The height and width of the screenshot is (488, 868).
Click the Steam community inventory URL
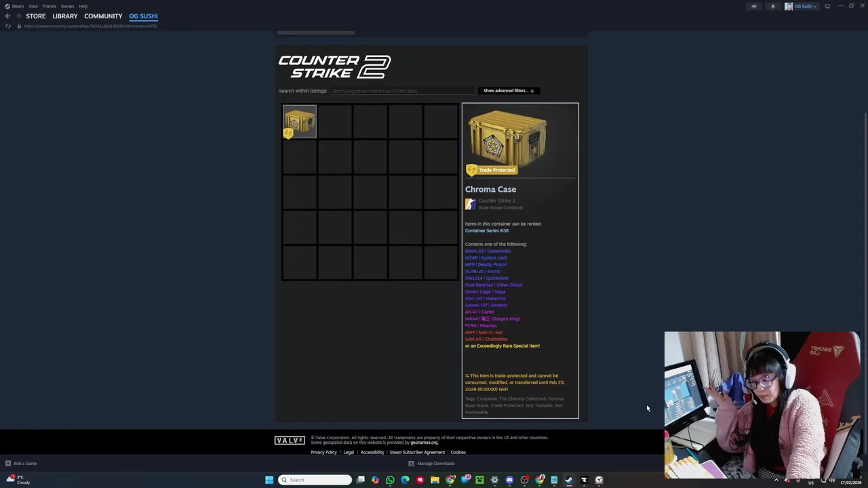coord(91,26)
